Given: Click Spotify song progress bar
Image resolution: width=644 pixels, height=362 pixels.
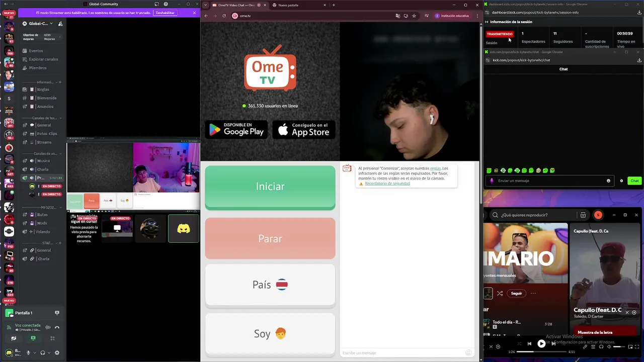Looking at the screenshot, I should [541, 352].
